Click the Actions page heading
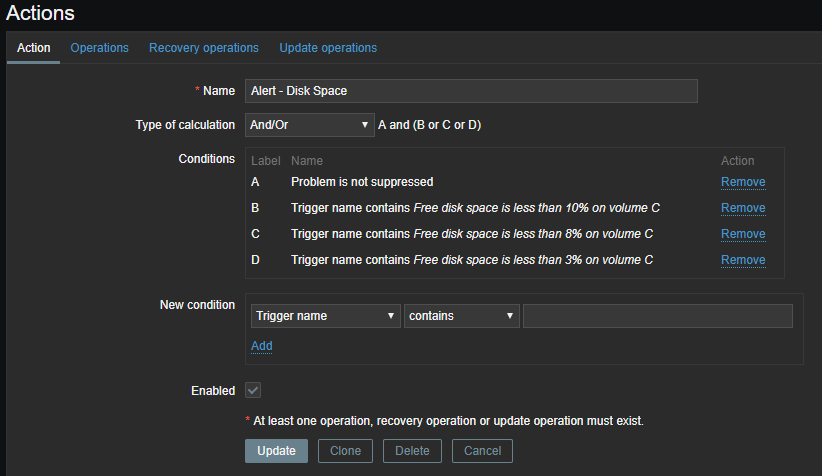822x476 pixels. (41, 14)
